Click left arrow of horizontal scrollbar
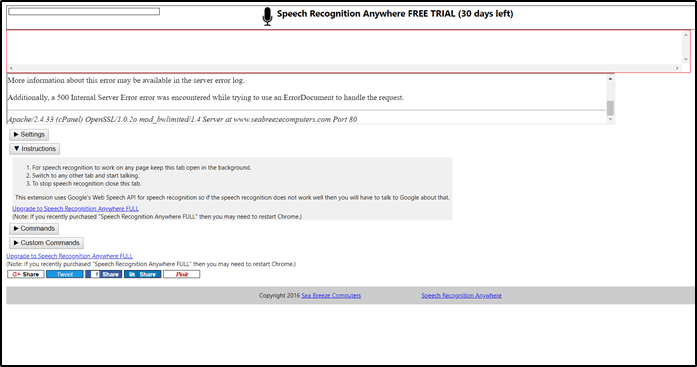697x367 pixels. pos(11,68)
